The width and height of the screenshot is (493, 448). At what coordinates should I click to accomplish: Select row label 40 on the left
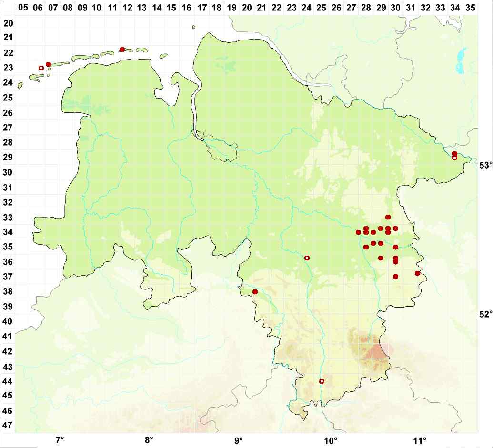click(8, 321)
